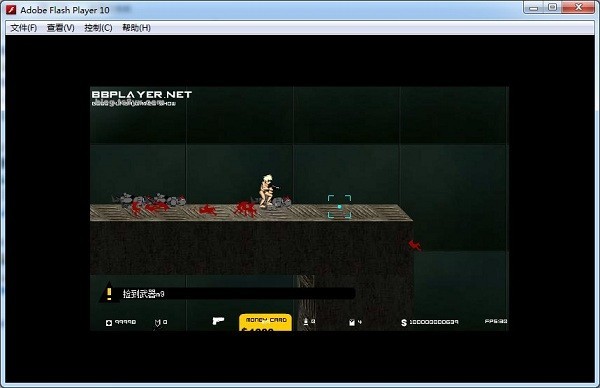
Task: Click the yellow warning exclamation icon
Action: (x=109, y=294)
